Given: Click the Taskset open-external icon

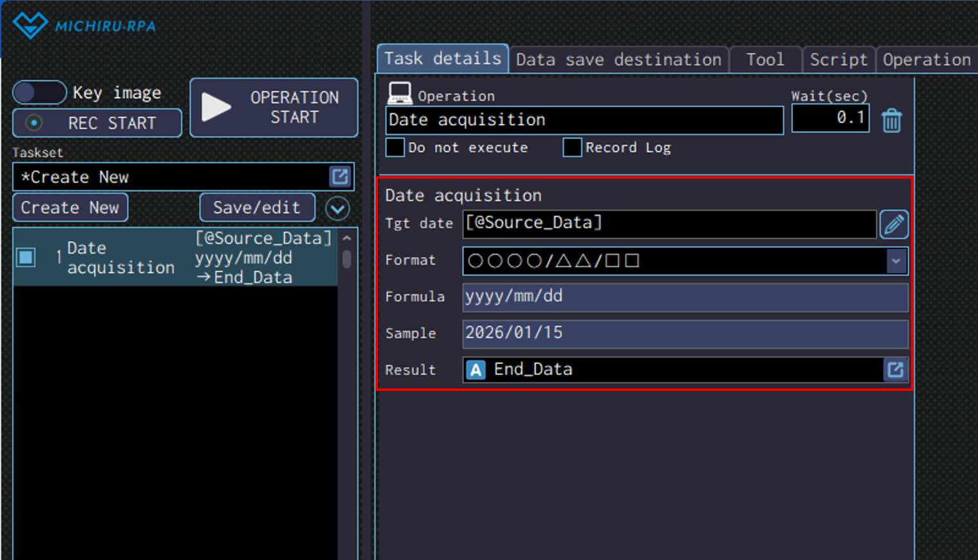Looking at the screenshot, I should 340,177.
